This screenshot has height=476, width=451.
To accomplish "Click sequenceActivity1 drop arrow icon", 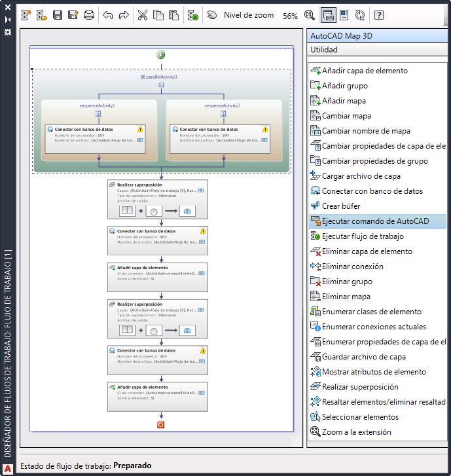I will pyautogui.click(x=98, y=114).
